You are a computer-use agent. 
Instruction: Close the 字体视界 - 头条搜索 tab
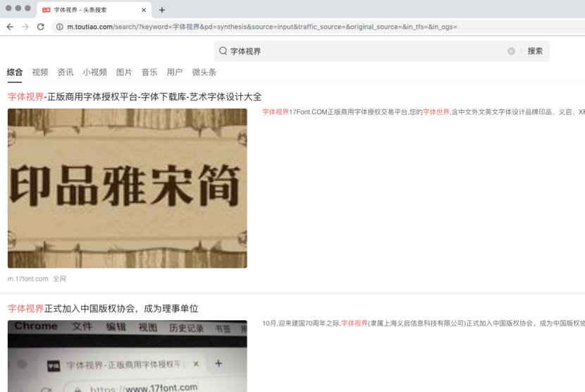point(144,10)
